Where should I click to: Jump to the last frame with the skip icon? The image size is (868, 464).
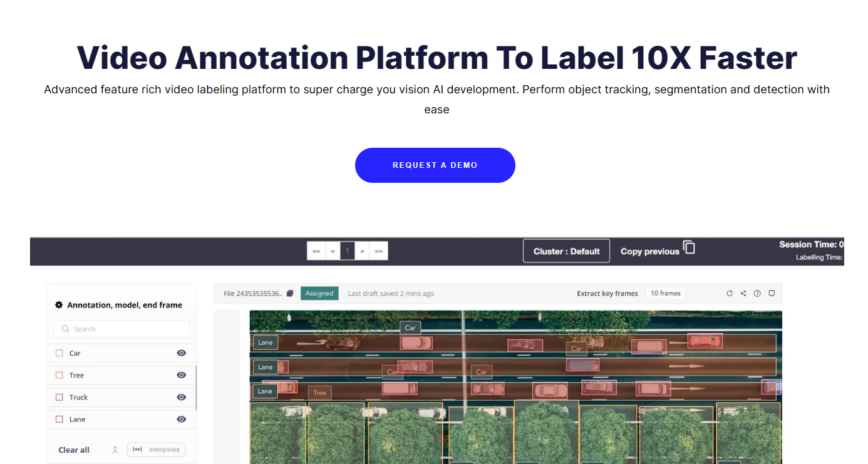pyautogui.click(x=378, y=250)
